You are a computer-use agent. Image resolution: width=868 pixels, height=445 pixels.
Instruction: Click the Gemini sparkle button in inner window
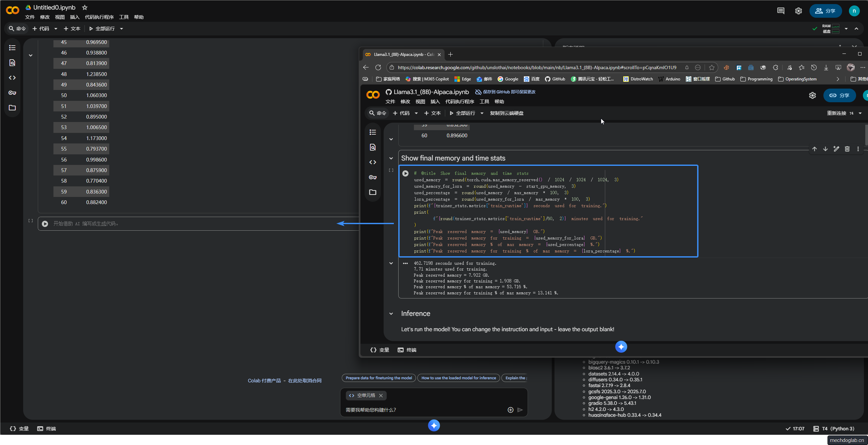[x=621, y=347]
